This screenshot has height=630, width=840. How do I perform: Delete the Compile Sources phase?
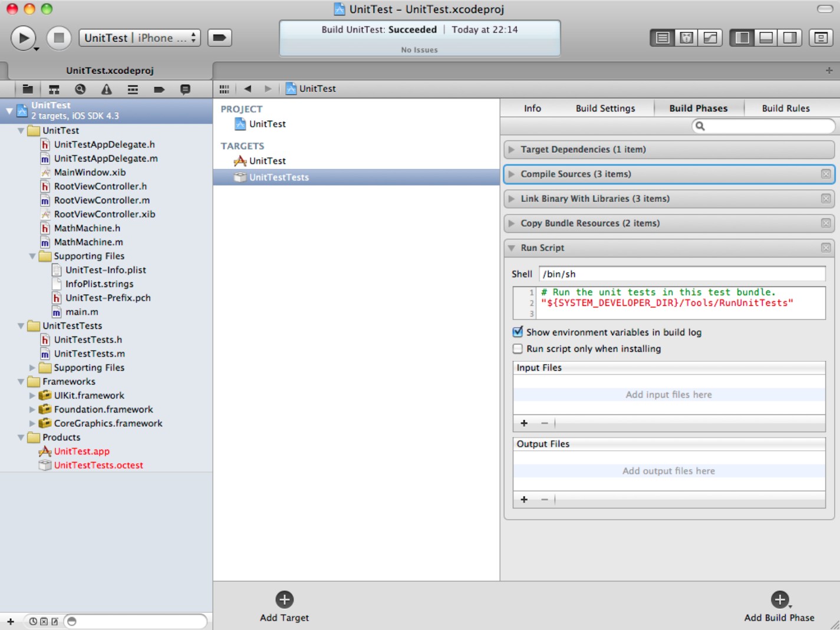(826, 174)
